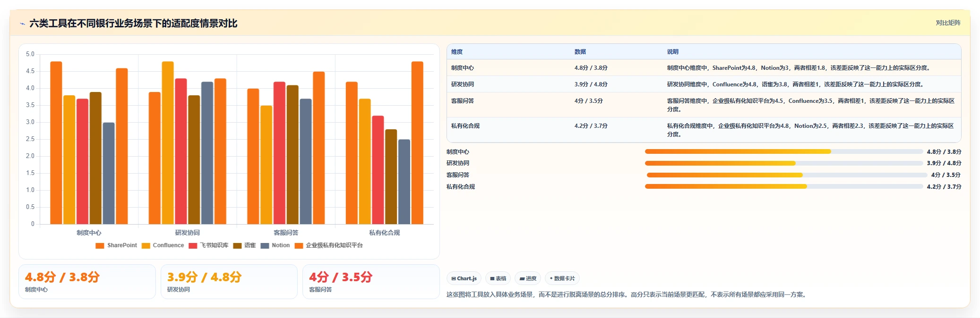Click table data cell 4.2分 / 3.7分
The width and height of the screenshot is (980, 318).
point(591,126)
